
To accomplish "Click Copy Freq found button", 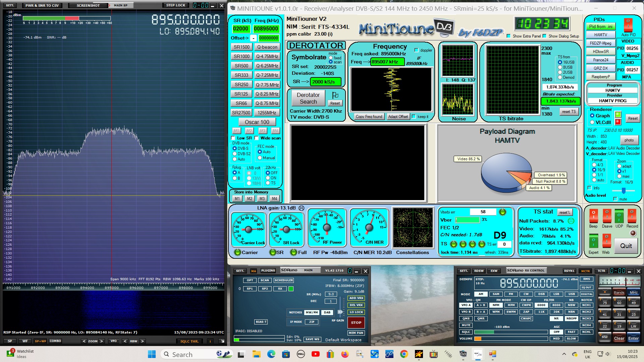I will tap(369, 117).
